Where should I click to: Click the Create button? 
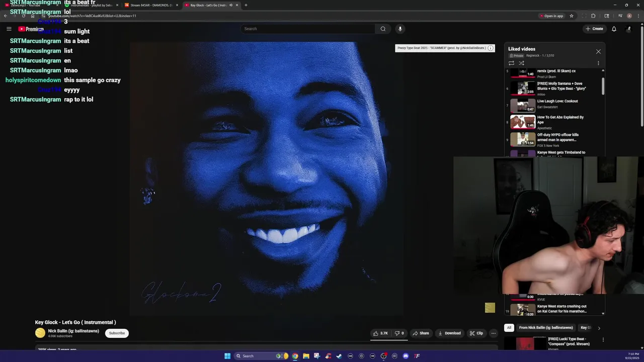coord(594,29)
